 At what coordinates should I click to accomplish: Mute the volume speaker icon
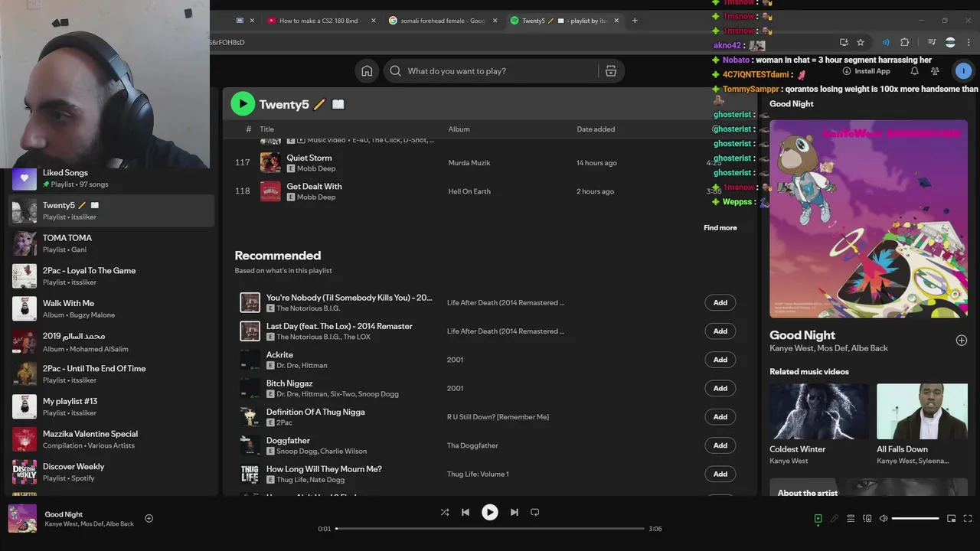pos(884,519)
